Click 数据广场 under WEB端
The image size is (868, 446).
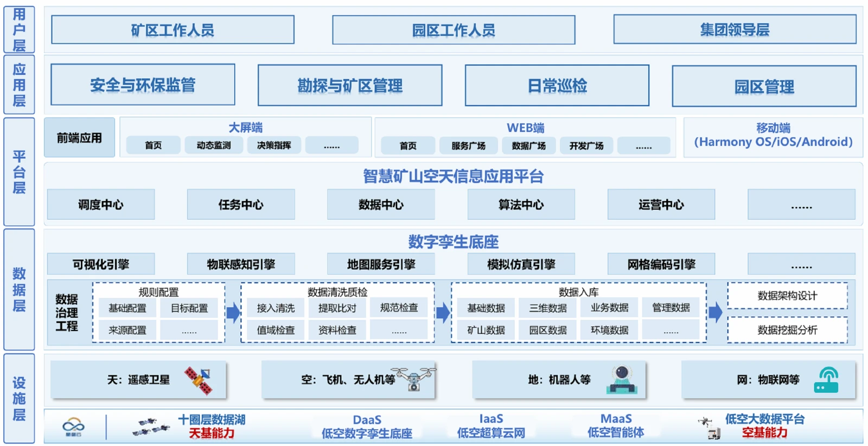pyautogui.click(x=528, y=146)
